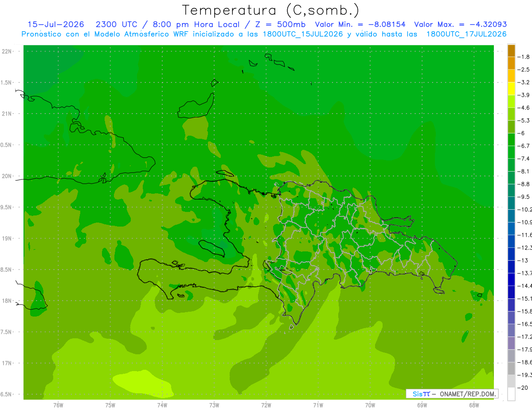Click the "-5.3" colorbar label
This screenshot has width=532, height=411.
524,121
